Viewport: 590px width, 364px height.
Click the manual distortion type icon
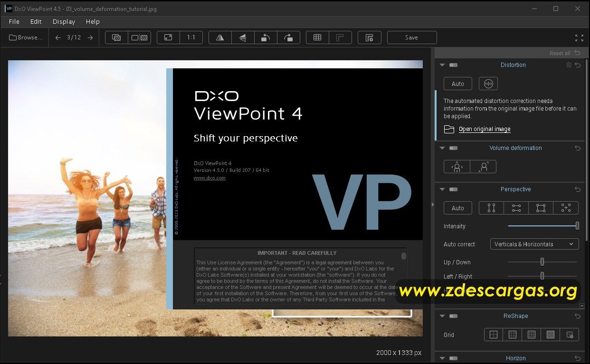point(488,84)
